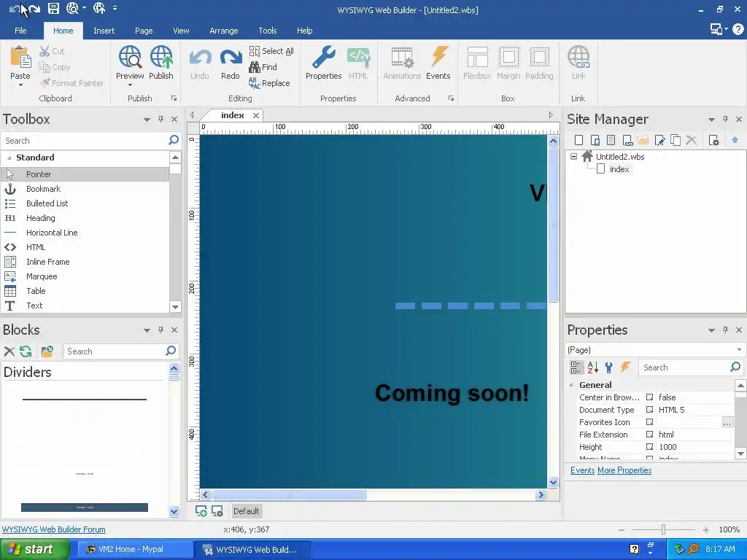Select the Bookmark tool in Toolbox
The width and height of the screenshot is (747, 560).
pos(85,189)
